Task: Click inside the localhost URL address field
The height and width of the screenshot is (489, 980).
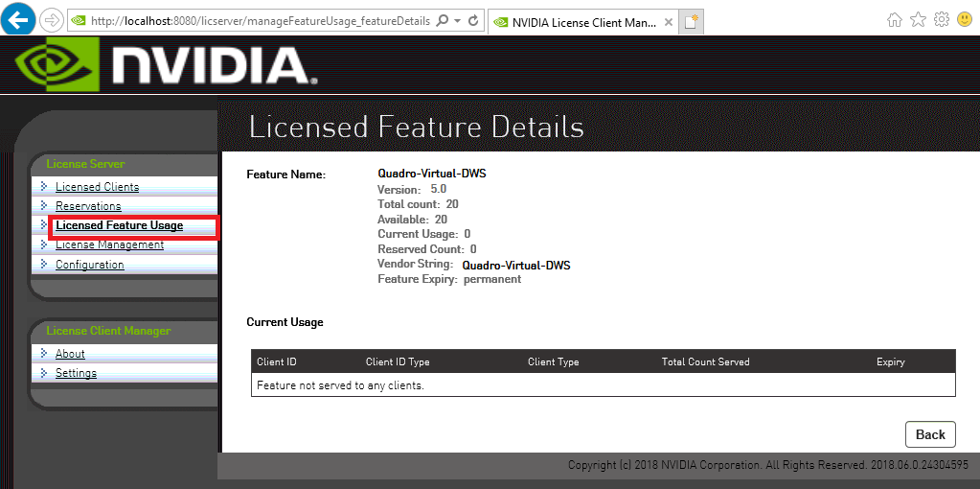Action: [x=259, y=20]
